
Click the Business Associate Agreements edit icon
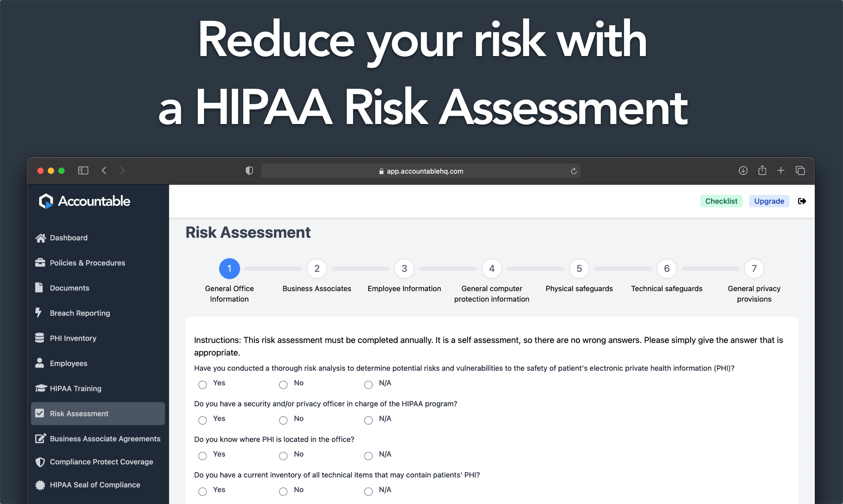(40, 438)
